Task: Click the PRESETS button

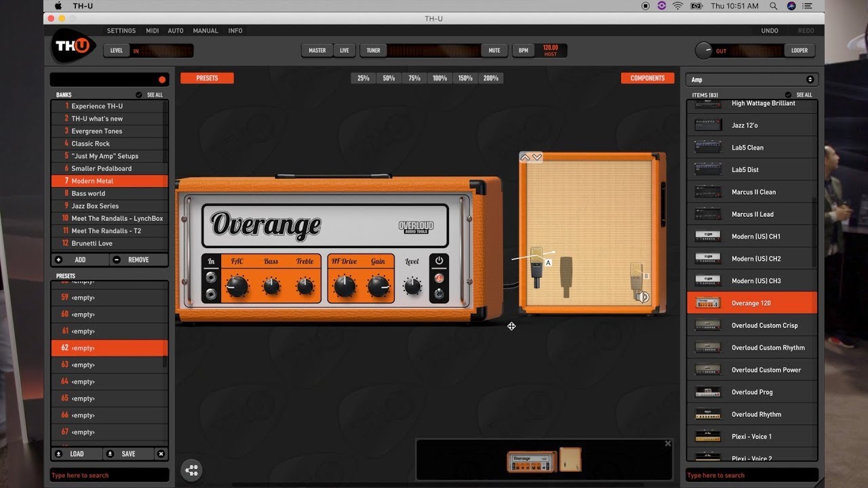Action: pyautogui.click(x=207, y=78)
